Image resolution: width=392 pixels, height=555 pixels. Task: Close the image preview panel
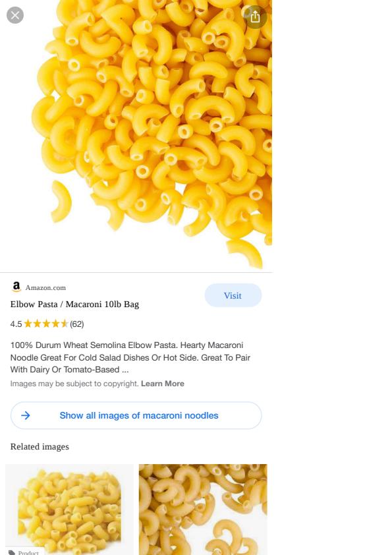pyautogui.click(x=15, y=15)
